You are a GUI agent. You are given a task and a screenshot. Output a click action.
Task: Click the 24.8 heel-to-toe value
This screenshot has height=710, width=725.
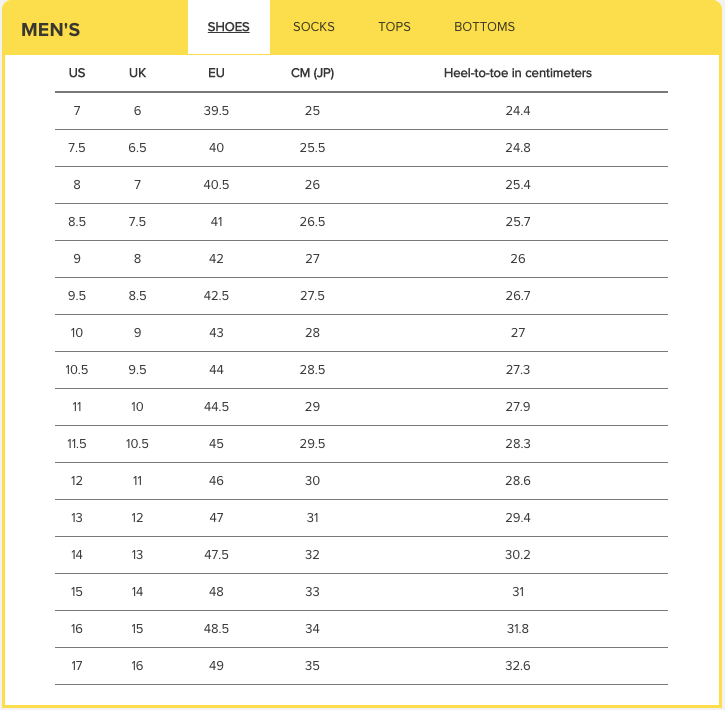[517, 148]
